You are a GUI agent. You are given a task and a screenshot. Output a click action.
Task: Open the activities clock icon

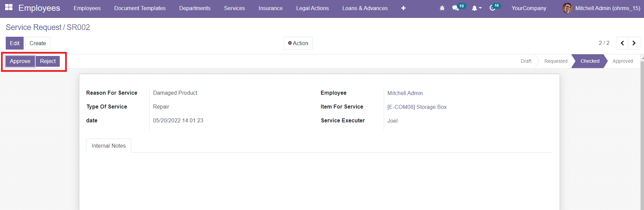(492, 8)
